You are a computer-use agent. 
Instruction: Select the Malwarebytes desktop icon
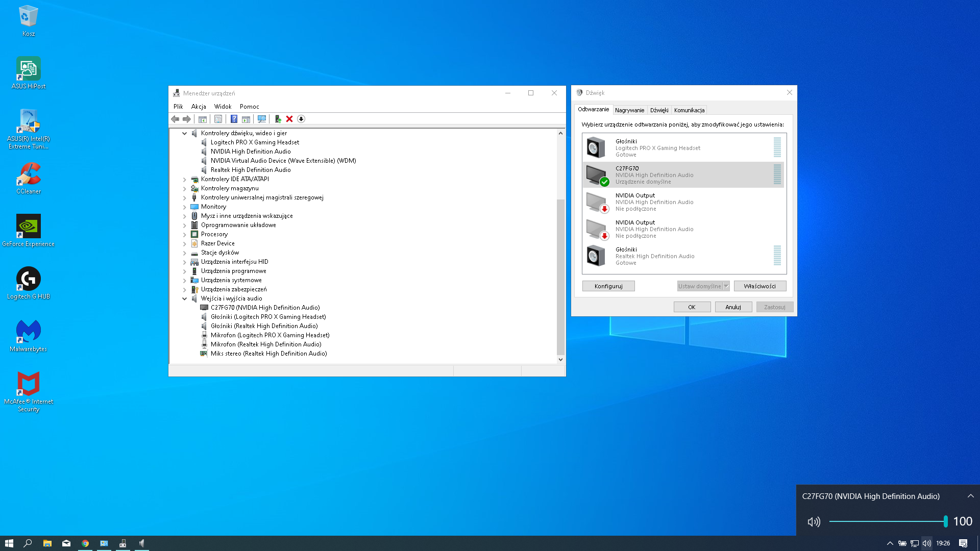[x=29, y=336]
